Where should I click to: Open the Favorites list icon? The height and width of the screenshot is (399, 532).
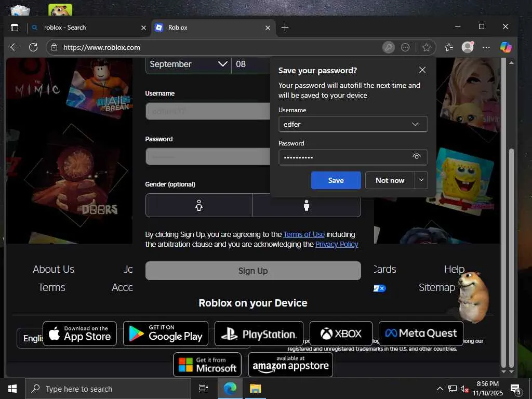[449, 47]
